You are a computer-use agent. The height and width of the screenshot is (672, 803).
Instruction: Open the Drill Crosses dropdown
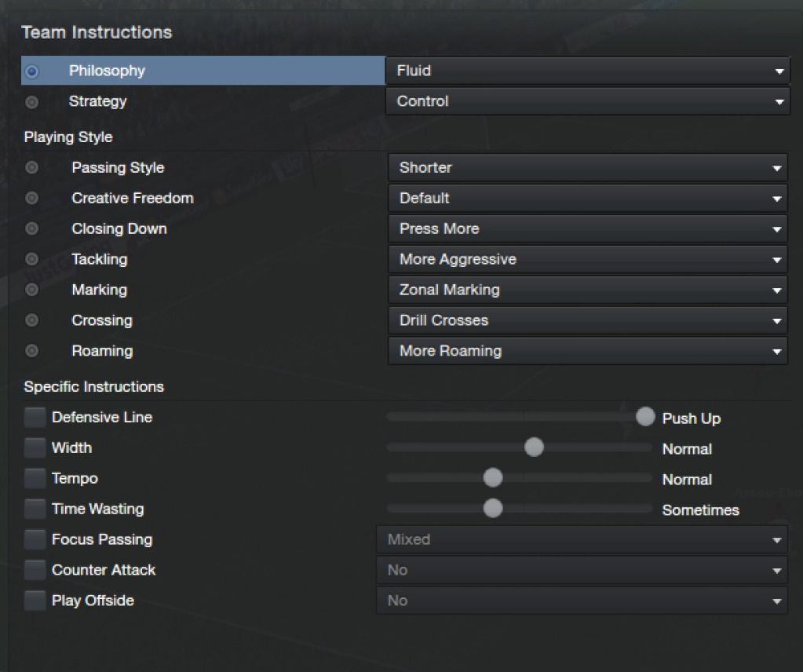587,320
